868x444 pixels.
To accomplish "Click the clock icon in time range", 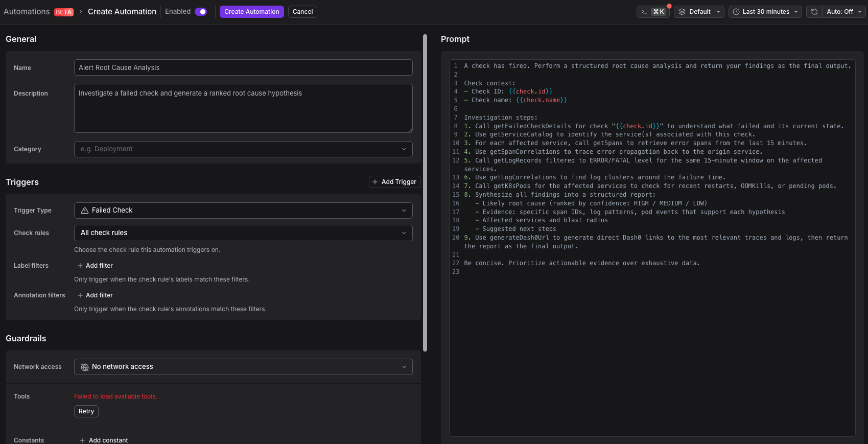I will [x=736, y=12].
